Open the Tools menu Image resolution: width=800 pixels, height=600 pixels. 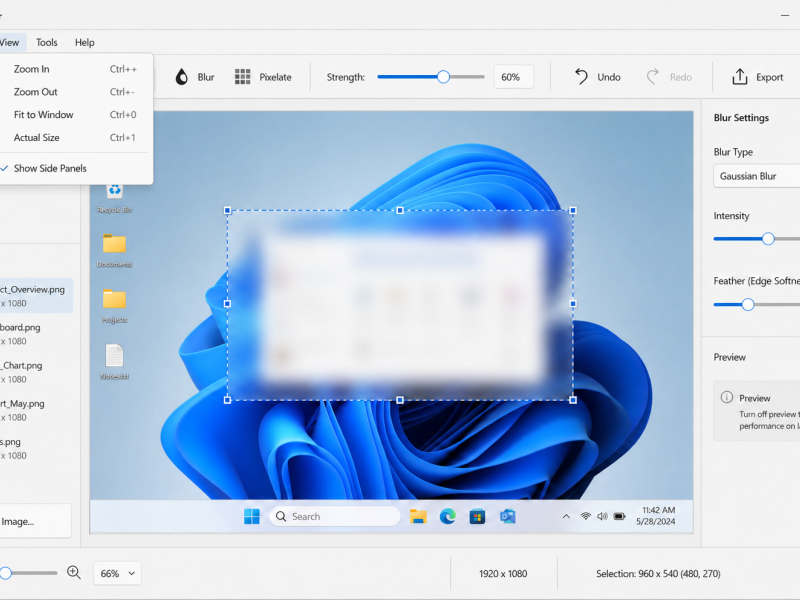[46, 42]
